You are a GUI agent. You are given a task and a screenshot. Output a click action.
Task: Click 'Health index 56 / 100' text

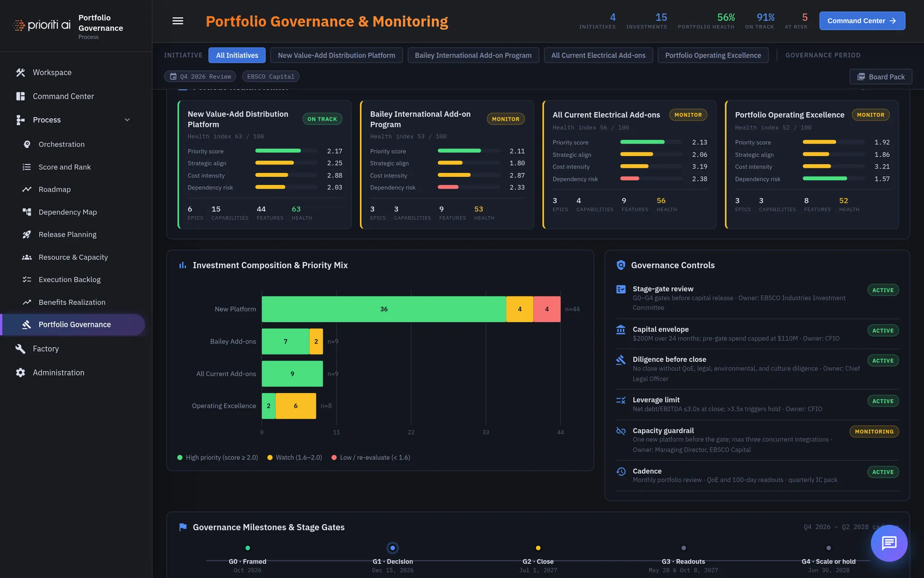point(590,128)
